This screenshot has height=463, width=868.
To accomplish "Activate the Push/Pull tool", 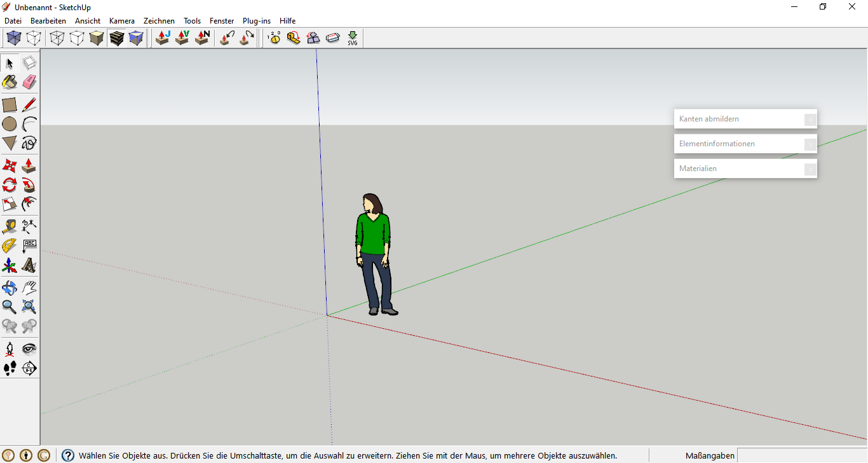I will click(29, 166).
